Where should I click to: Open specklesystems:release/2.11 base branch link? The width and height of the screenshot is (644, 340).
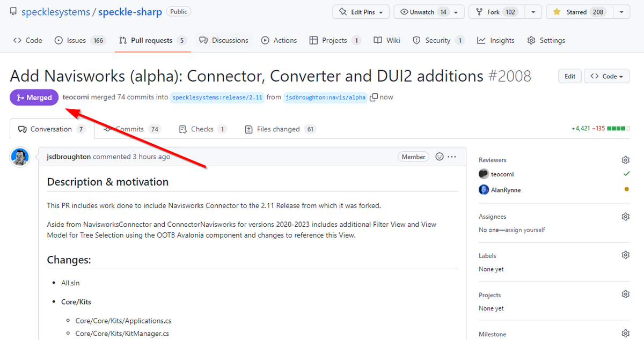coord(217,98)
